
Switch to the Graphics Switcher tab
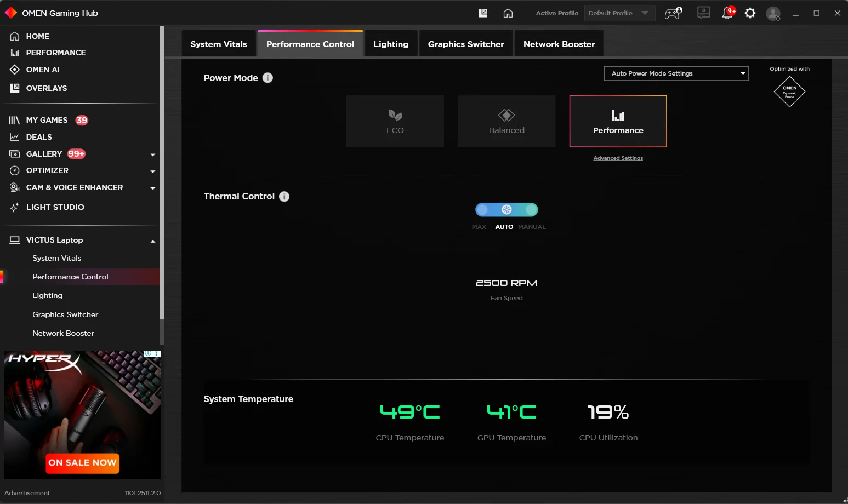(466, 44)
